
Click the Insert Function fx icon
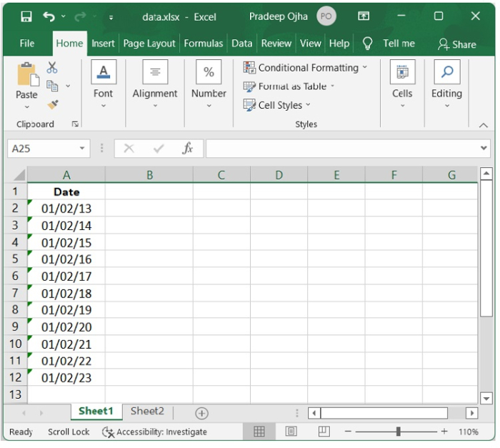[x=187, y=149]
